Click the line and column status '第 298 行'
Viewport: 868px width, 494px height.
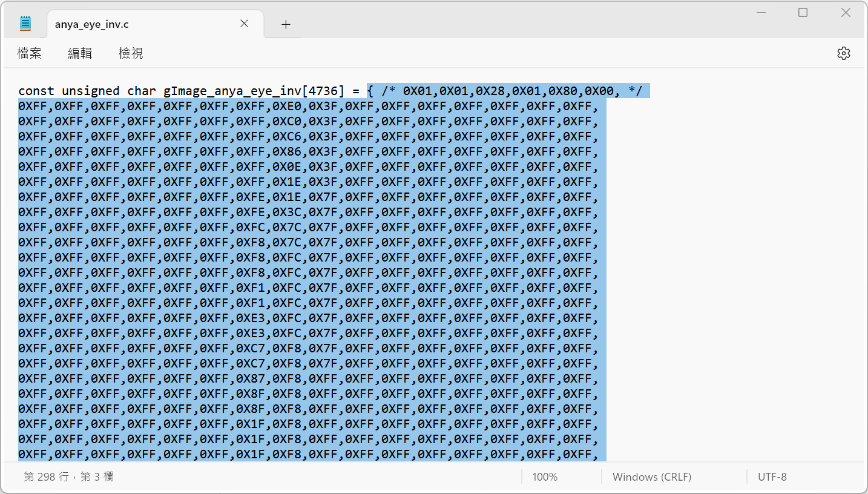(x=68, y=477)
